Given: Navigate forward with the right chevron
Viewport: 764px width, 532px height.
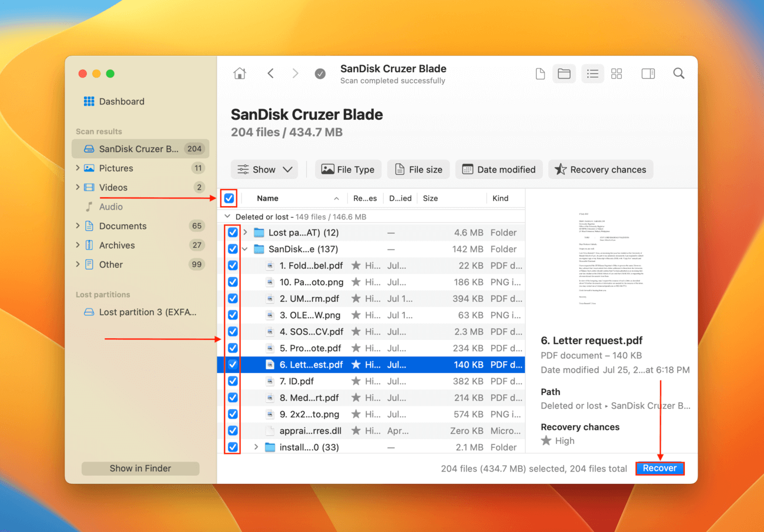Looking at the screenshot, I should (x=295, y=73).
